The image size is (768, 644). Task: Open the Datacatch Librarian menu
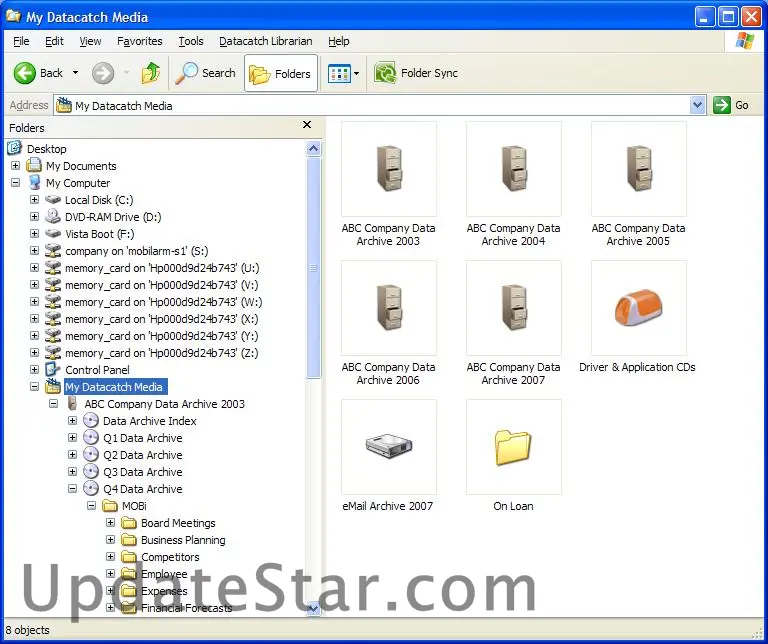pos(265,41)
